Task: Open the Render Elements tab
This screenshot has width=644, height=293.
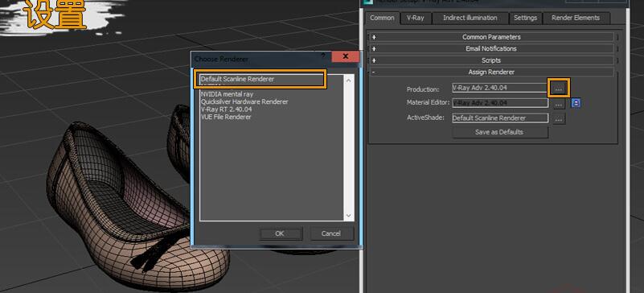Action: [576, 18]
